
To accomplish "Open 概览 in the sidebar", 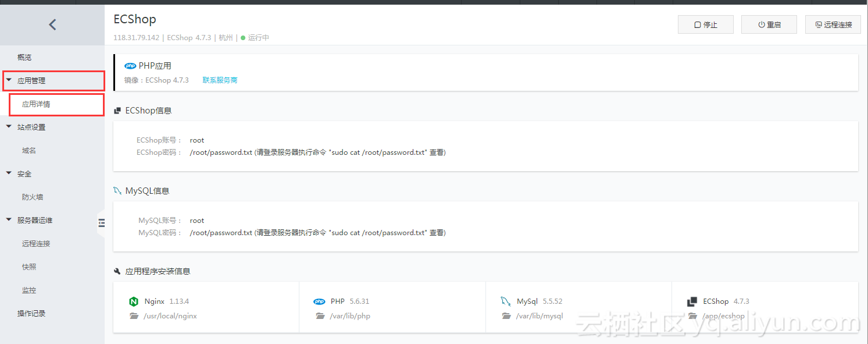I will (24, 58).
